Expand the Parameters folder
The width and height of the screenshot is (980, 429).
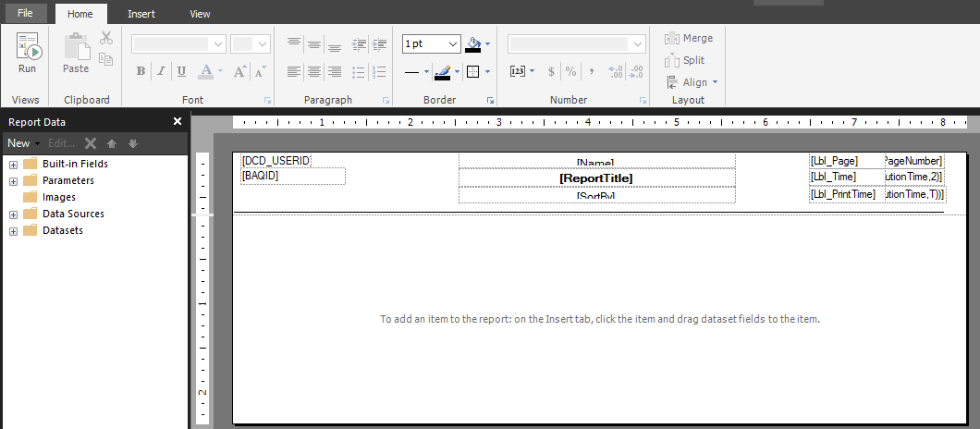13,181
